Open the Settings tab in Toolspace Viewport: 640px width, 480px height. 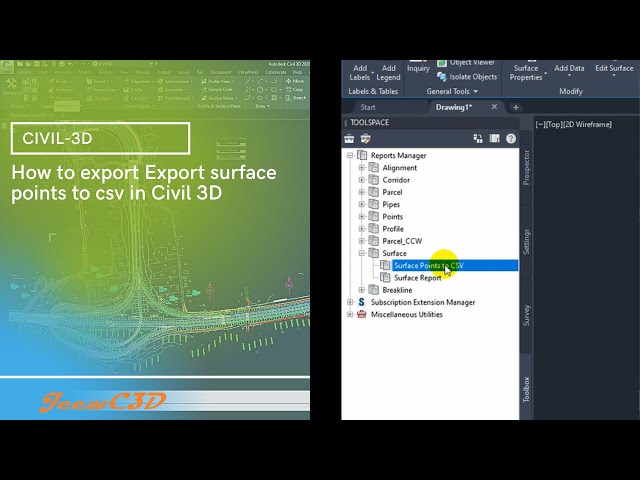pos(526,242)
